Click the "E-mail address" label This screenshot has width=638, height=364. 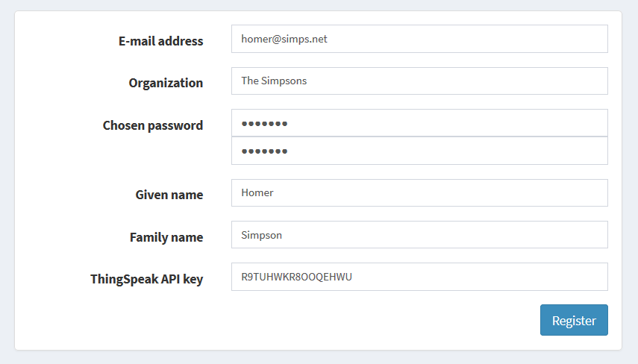click(x=160, y=41)
